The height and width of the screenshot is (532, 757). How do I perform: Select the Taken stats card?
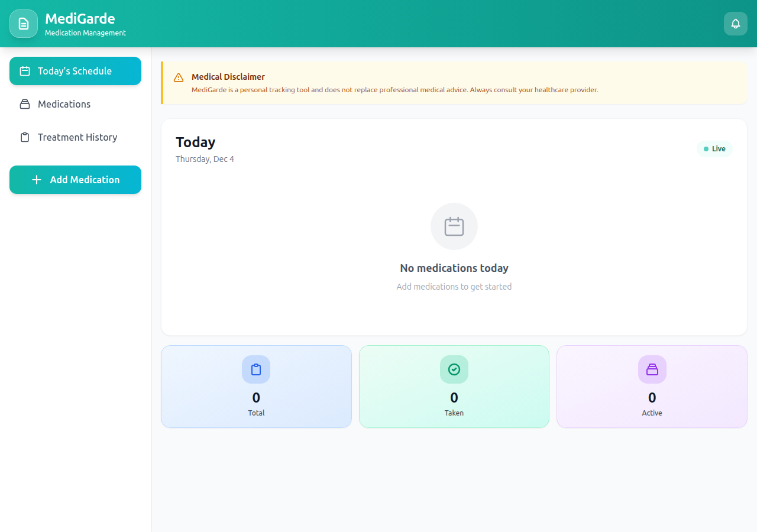[454, 387]
